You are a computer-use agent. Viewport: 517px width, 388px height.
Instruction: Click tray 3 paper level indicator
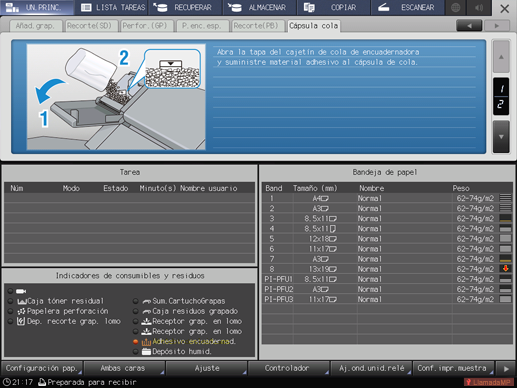[x=505, y=219]
